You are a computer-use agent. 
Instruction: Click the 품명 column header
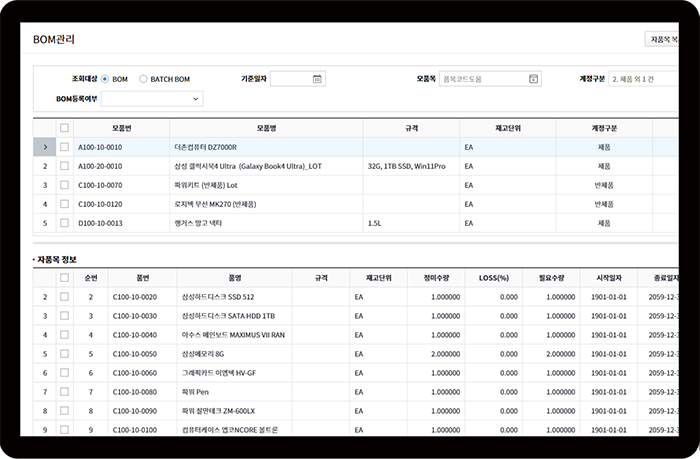click(x=235, y=278)
